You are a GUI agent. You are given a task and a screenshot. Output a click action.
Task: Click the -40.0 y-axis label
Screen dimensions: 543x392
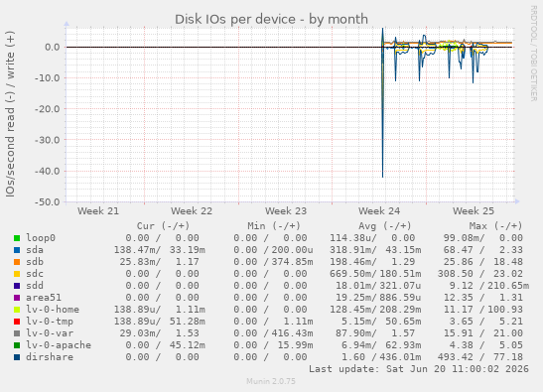(x=48, y=171)
